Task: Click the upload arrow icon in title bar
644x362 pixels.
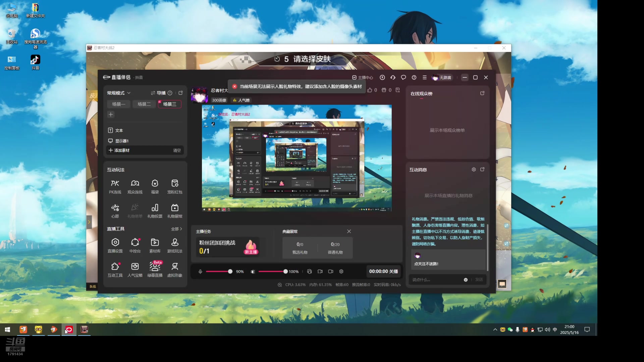Action: pos(382,77)
